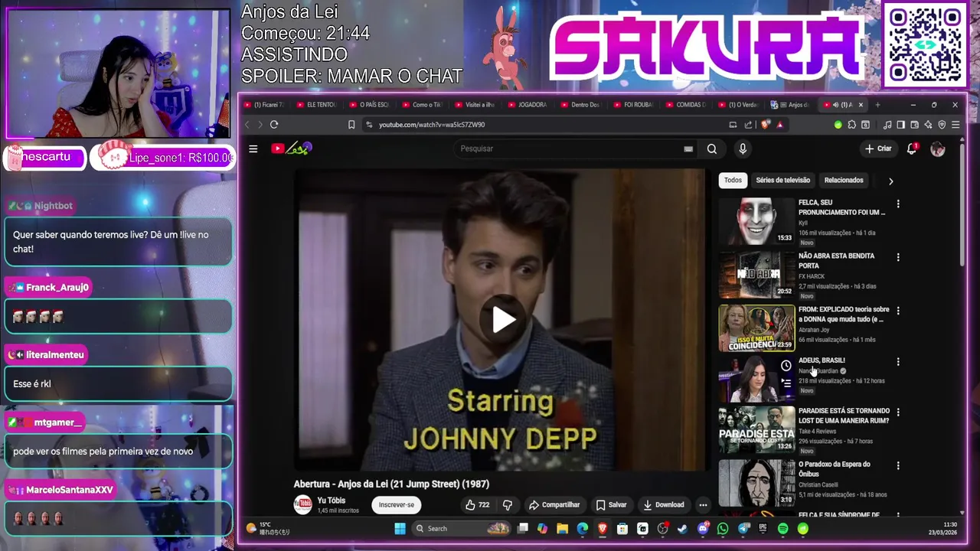This screenshot has height=551, width=980.
Task: Open FROM: EXPLICADO teoria thumbnail
Action: pos(756,328)
